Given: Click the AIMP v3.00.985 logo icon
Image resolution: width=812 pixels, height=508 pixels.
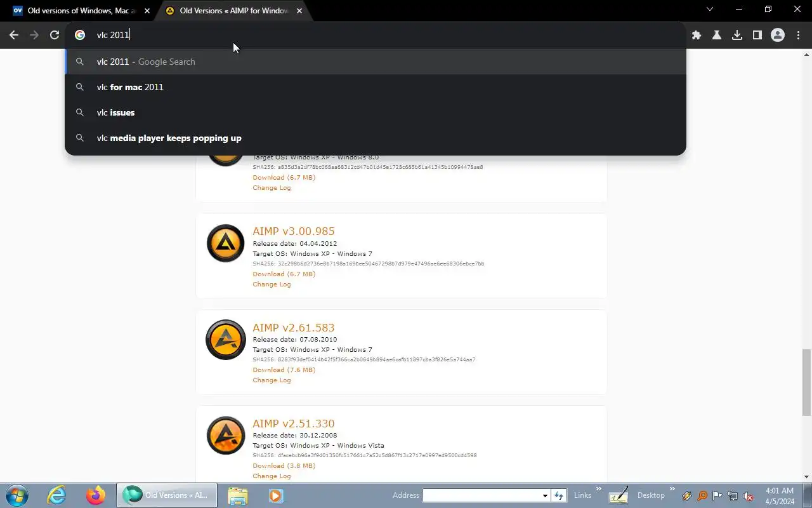Looking at the screenshot, I should point(226,243).
